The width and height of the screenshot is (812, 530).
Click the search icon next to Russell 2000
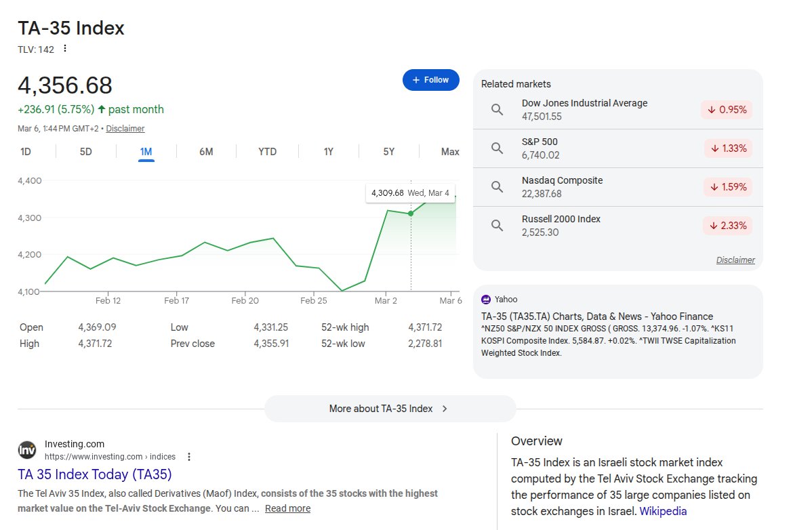click(x=497, y=225)
